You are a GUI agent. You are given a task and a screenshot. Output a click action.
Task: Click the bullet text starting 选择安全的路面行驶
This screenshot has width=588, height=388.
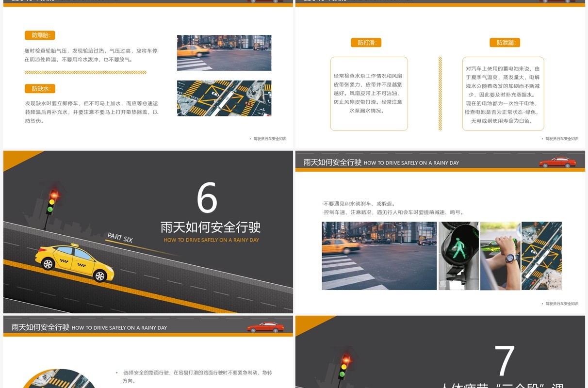(x=197, y=377)
